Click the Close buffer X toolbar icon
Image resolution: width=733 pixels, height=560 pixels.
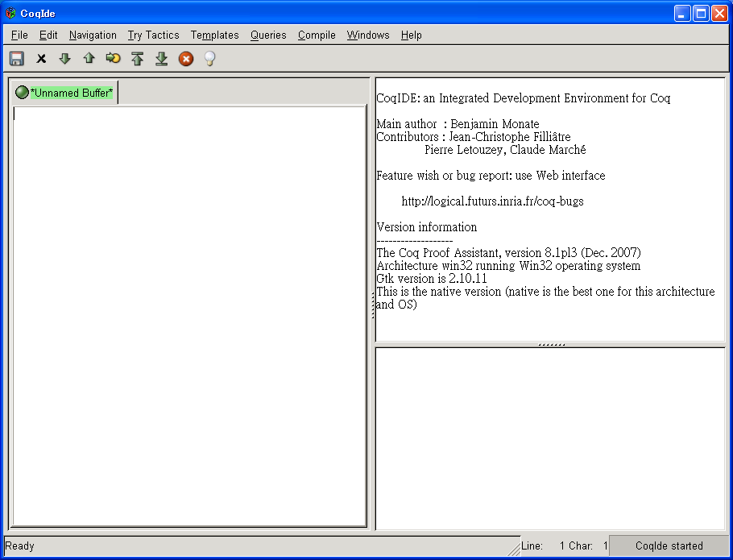[41, 59]
